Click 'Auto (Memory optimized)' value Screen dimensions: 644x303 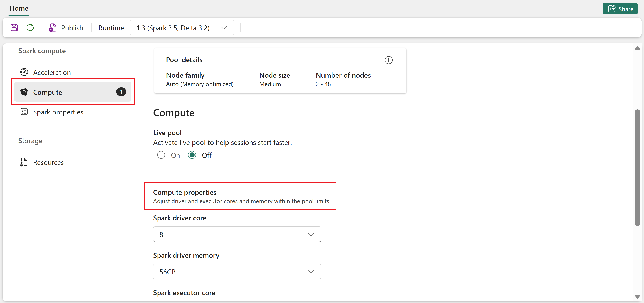click(x=200, y=84)
